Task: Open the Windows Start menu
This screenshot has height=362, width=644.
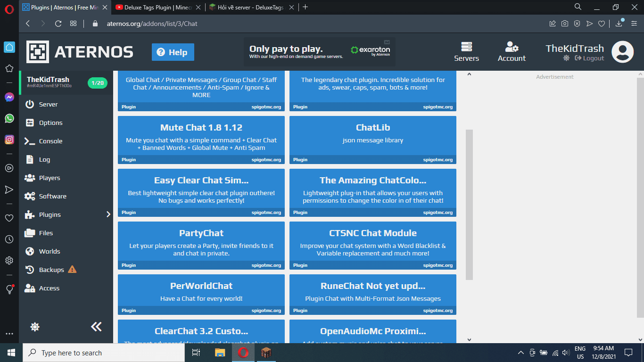Action: (11, 353)
